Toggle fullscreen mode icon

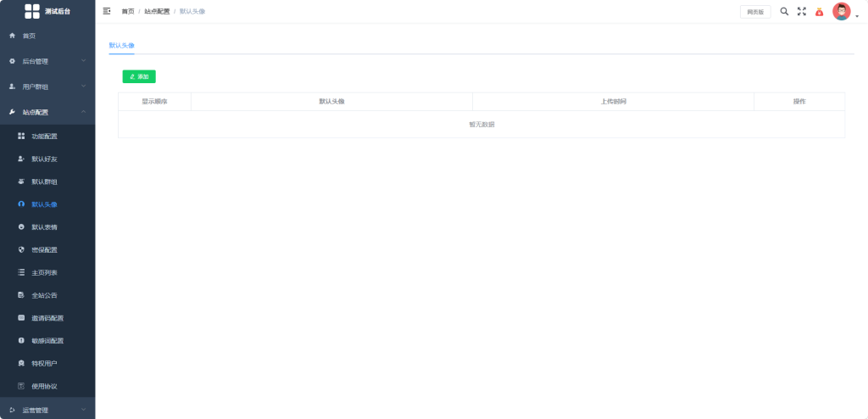(802, 11)
